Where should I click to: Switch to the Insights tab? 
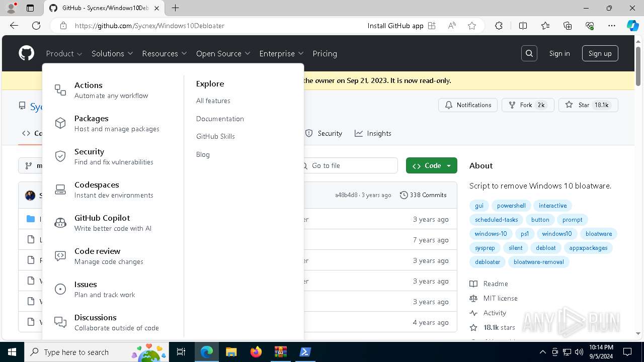click(x=373, y=133)
